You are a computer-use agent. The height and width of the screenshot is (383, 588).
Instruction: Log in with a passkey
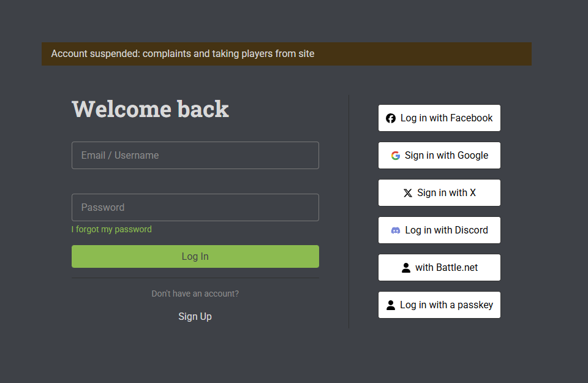click(x=439, y=305)
